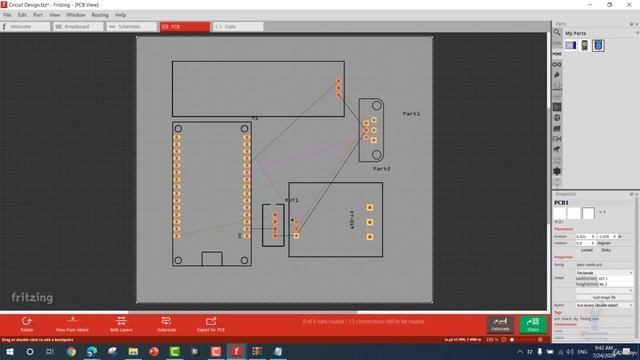Screen dimensions: 640x360
Task: Switch to the Schematic tab
Action: pos(131,27)
